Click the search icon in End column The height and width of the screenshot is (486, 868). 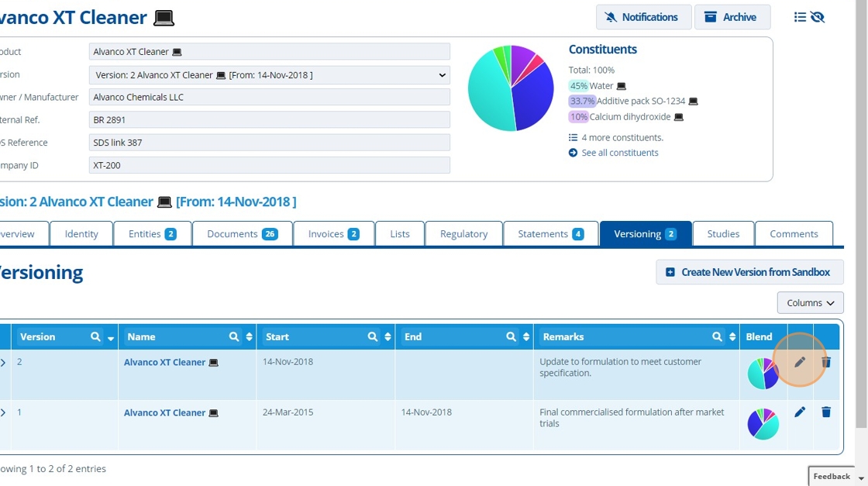point(511,336)
